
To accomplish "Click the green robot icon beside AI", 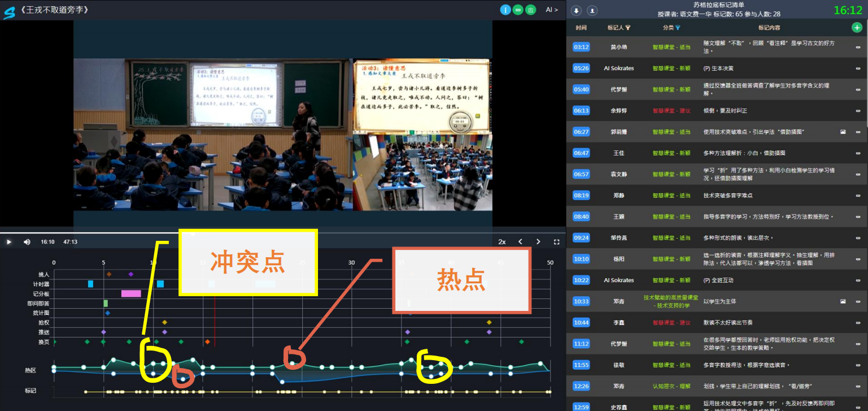I will pos(530,10).
